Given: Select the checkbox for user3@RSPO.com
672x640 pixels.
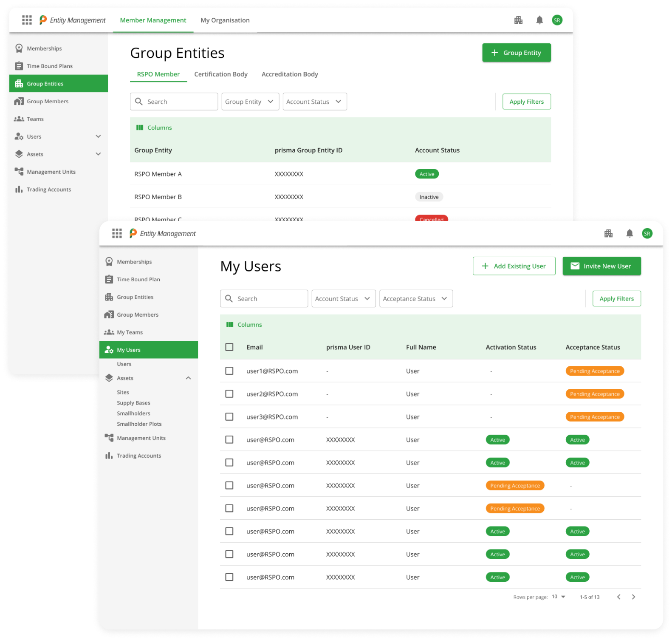Looking at the screenshot, I should pos(229,417).
